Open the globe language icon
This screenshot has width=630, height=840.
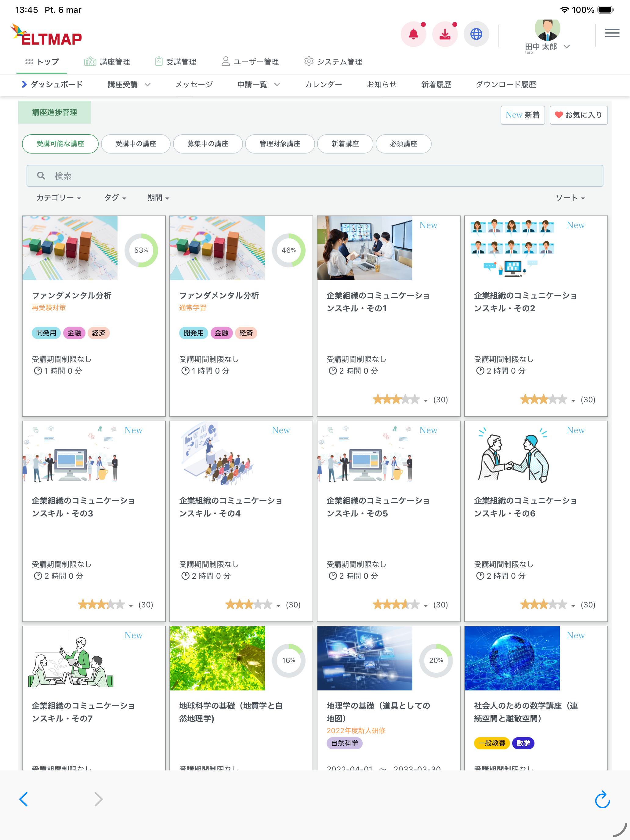476,34
